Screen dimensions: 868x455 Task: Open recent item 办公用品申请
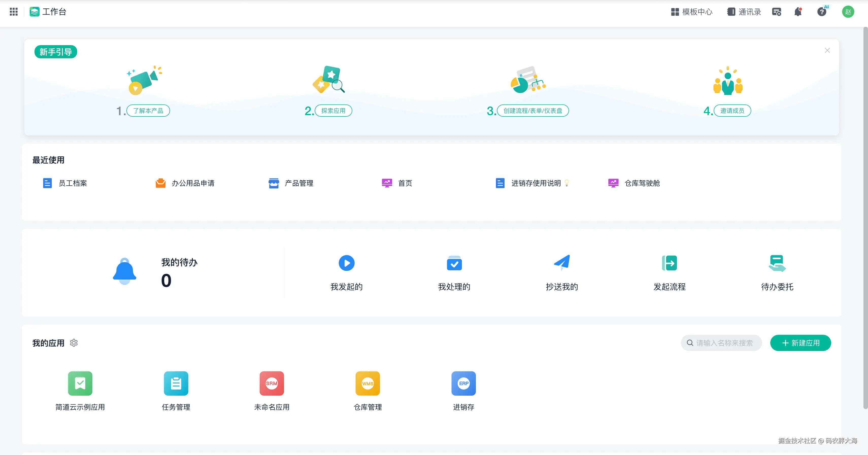tap(185, 183)
